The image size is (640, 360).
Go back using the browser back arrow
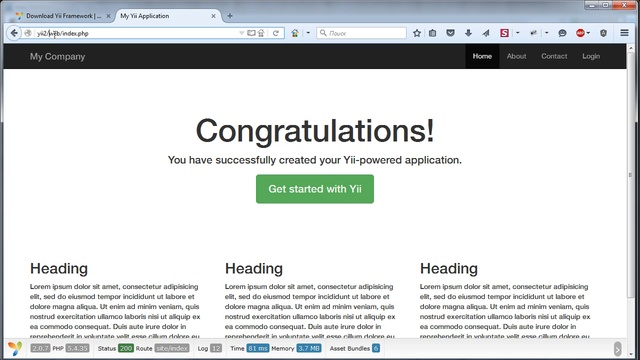pos(14,33)
